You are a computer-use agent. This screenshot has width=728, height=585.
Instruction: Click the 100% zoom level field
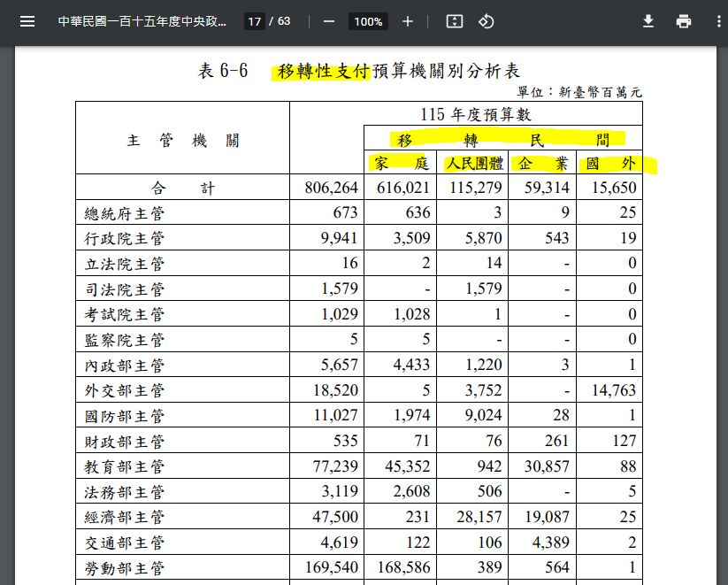(x=367, y=22)
